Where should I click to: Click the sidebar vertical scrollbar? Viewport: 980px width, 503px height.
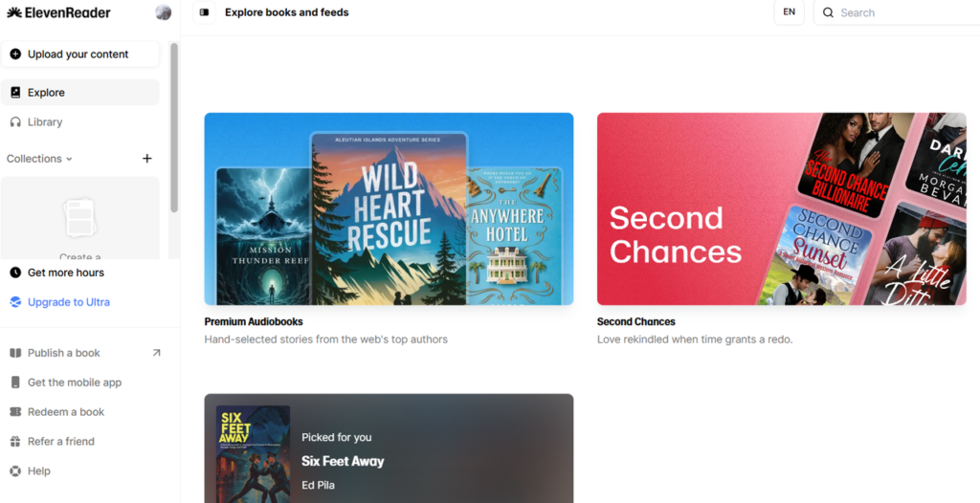174,128
